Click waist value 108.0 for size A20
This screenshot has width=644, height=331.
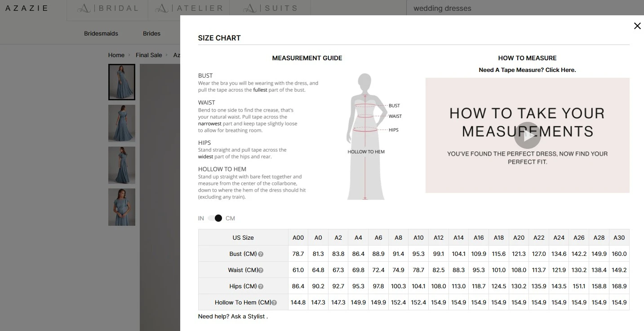pos(519,270)
